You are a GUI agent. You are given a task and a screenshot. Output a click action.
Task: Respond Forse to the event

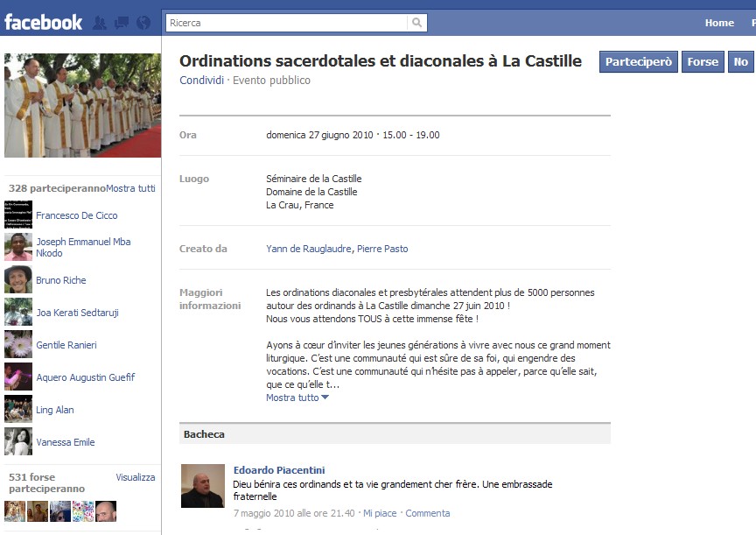[x=703, y=61]
